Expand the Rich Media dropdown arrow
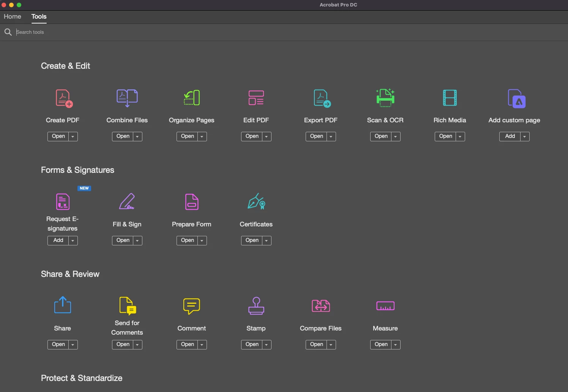Image resolution: width=568 pixels, height=392 pixels. (460, 136)
